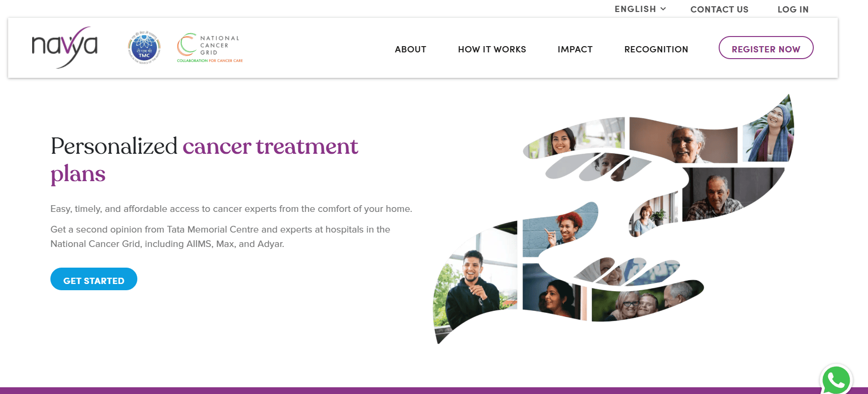Screen dimensions: 868x394
Task: Click the blue GET STARTED button
Action: point(94,279)
